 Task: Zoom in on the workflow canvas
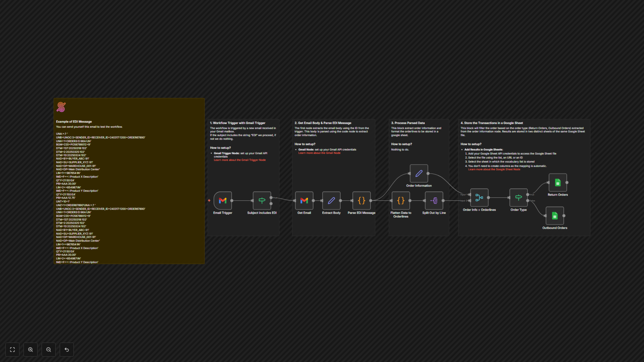(31, 349)
